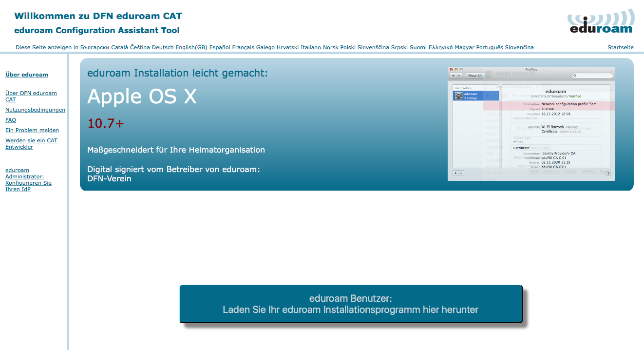The height and width of the screenshot is (350, 644).
Task: Download your eduroam installer via big button
Action: tap(350, 304)
